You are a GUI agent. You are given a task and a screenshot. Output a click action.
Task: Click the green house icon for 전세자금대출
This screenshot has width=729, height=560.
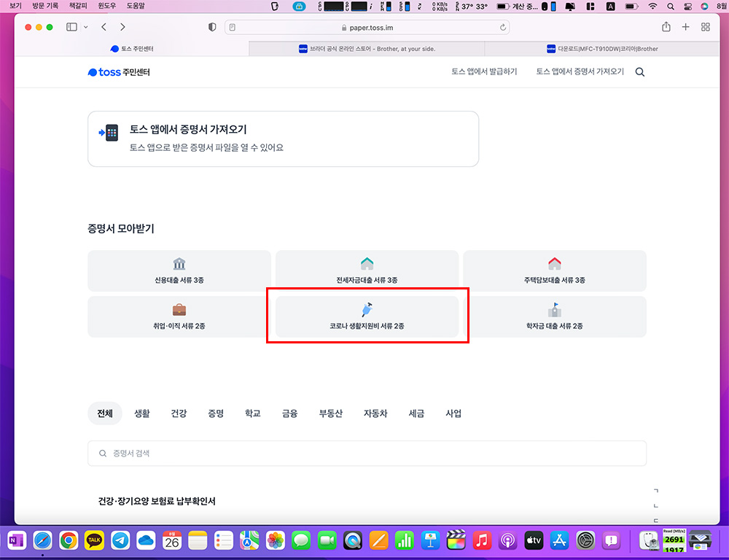click(367, 264)
